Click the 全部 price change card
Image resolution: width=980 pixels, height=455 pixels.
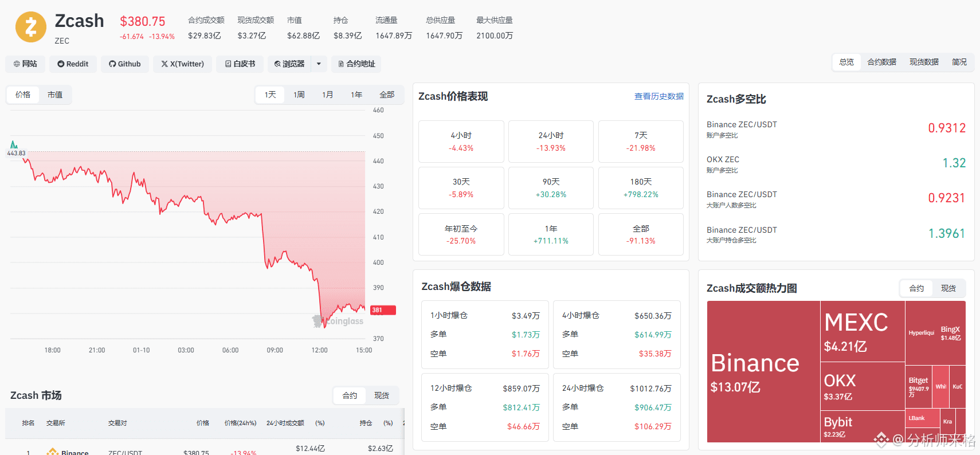(641, 234)
